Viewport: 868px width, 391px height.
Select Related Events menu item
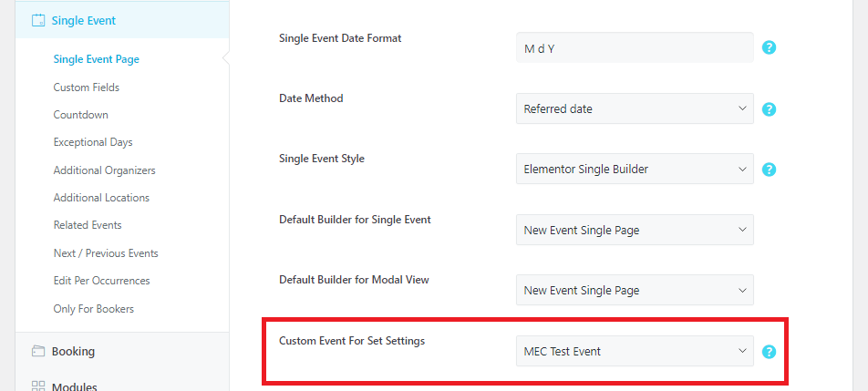88,225
